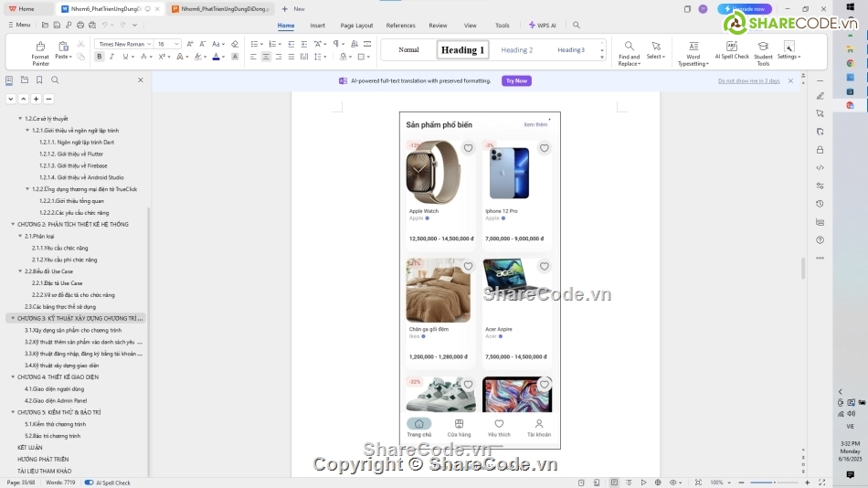Click the Paste clipboard icon
Screen dimensions: 868x488
[63, 47]
